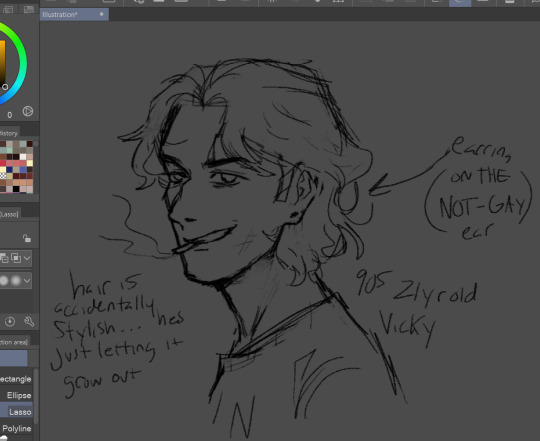The height and width of the screenshot is (441, 540).
Task: Close the Illustration* tab using its dot
Action: pos(101,14)
